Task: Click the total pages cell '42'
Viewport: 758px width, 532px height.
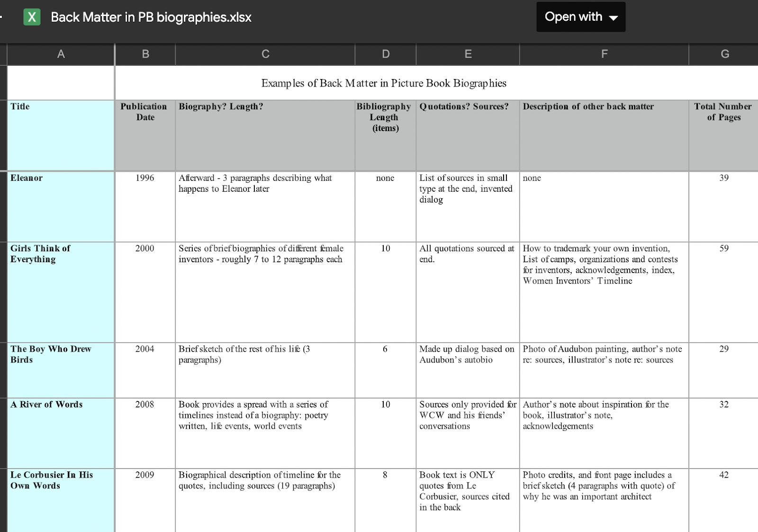Action: [x=724, y=500]
